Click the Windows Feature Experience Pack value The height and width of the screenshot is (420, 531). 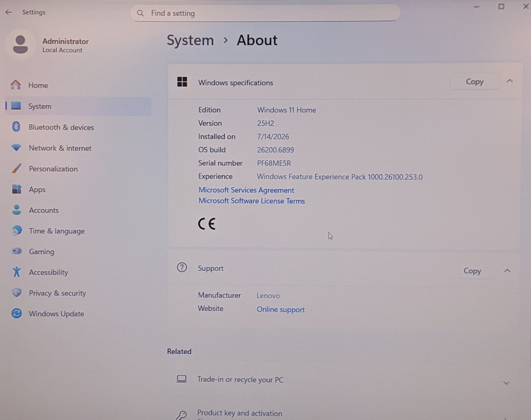(x=340, y=177)
